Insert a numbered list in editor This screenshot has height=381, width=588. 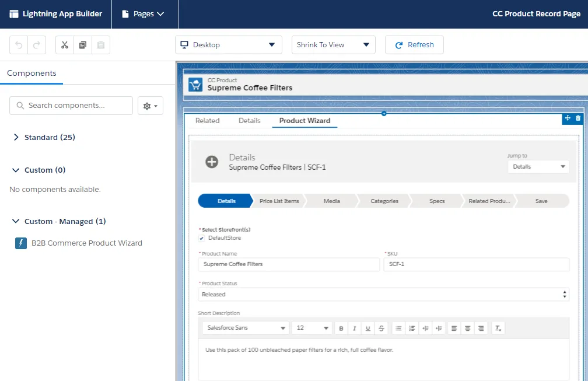(x=412, y=328)
